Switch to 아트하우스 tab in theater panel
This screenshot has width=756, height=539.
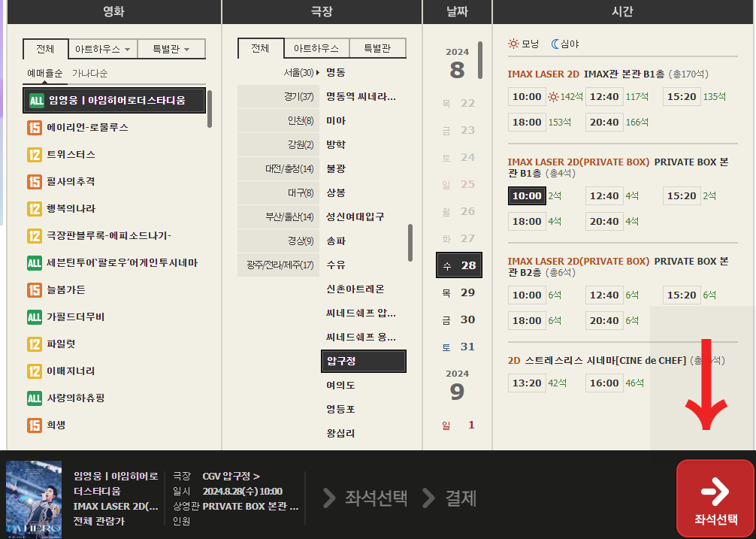point(316,48)
